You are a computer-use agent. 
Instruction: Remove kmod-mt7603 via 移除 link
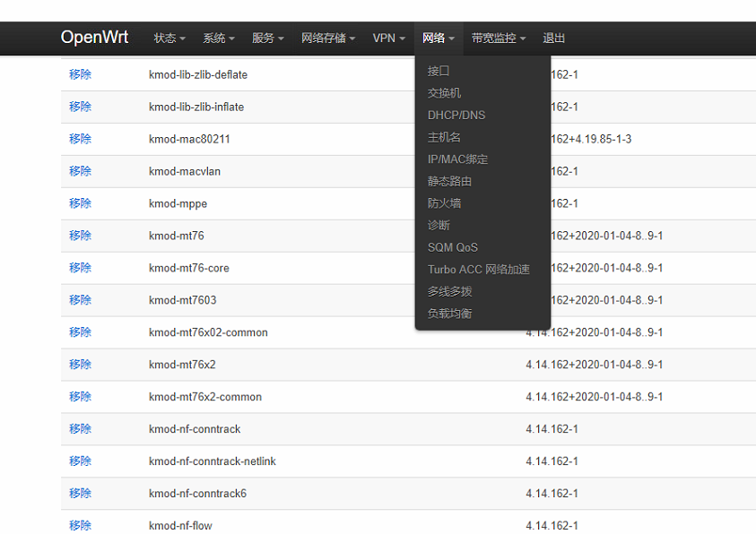(x=80, y=300)
